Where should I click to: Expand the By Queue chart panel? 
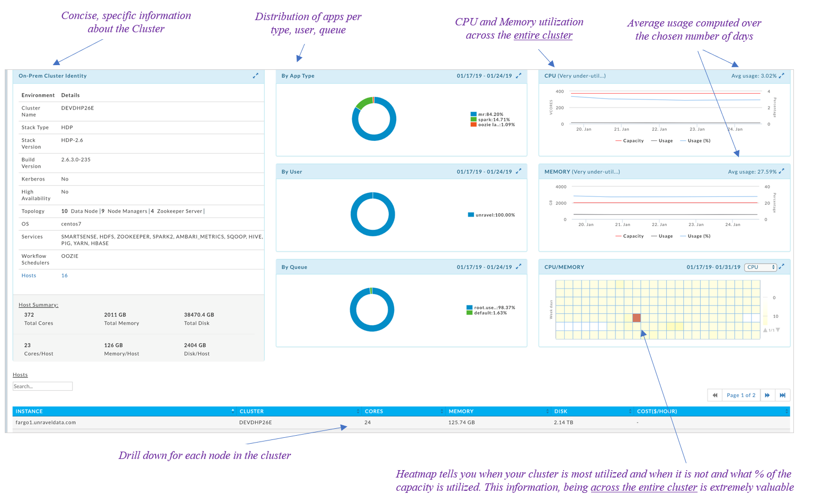tap(519, 266)
